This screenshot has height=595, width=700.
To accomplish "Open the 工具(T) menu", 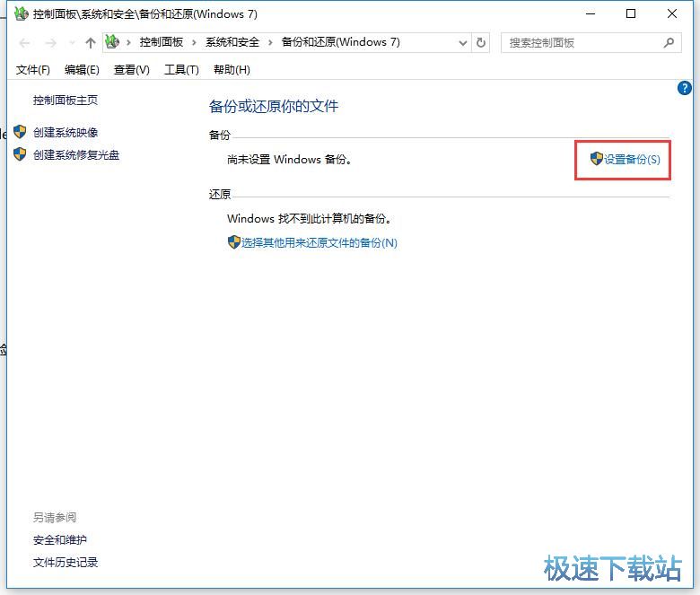I will pos(181,70).
